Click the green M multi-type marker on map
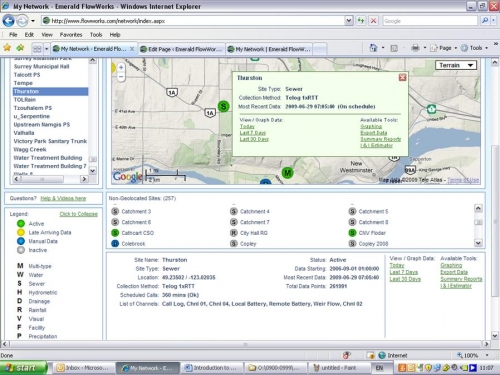 pos(287,173)
